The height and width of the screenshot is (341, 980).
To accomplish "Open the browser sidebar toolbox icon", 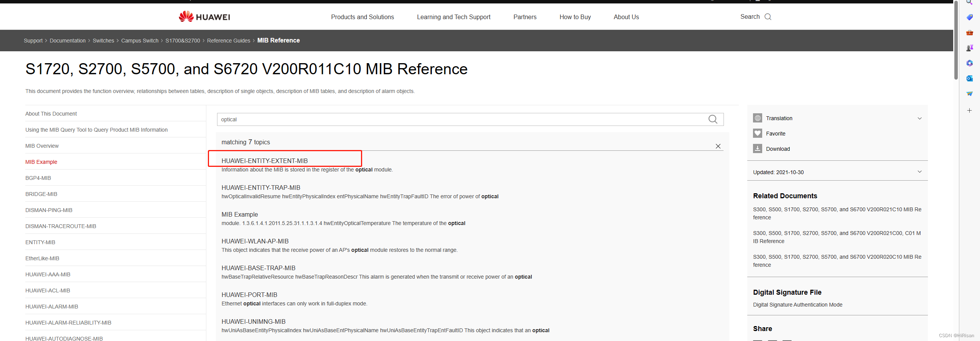I will pos(970,33).
